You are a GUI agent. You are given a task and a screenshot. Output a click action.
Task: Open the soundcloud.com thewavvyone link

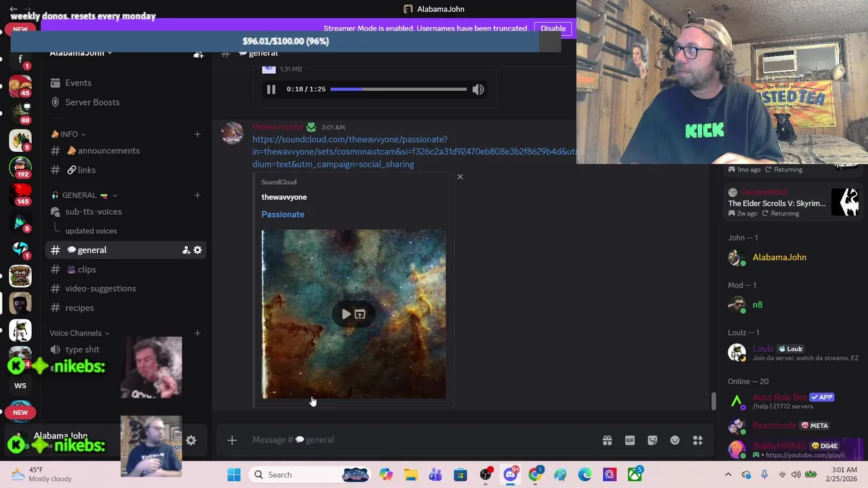pyautogui.click(x=414, y=152)
